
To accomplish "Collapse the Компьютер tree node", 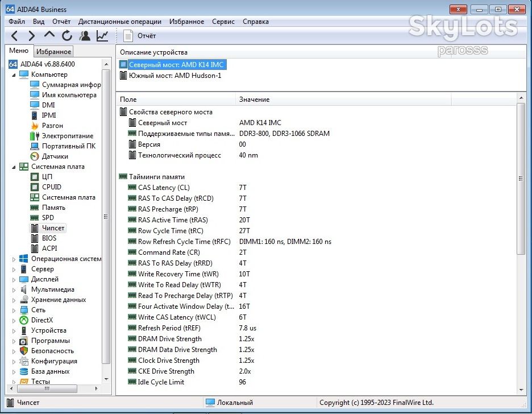I will click(x=14, y=74).
